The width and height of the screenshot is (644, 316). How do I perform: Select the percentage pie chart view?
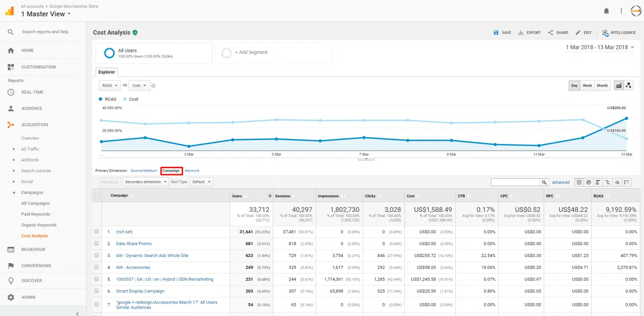tap(589, 182)
